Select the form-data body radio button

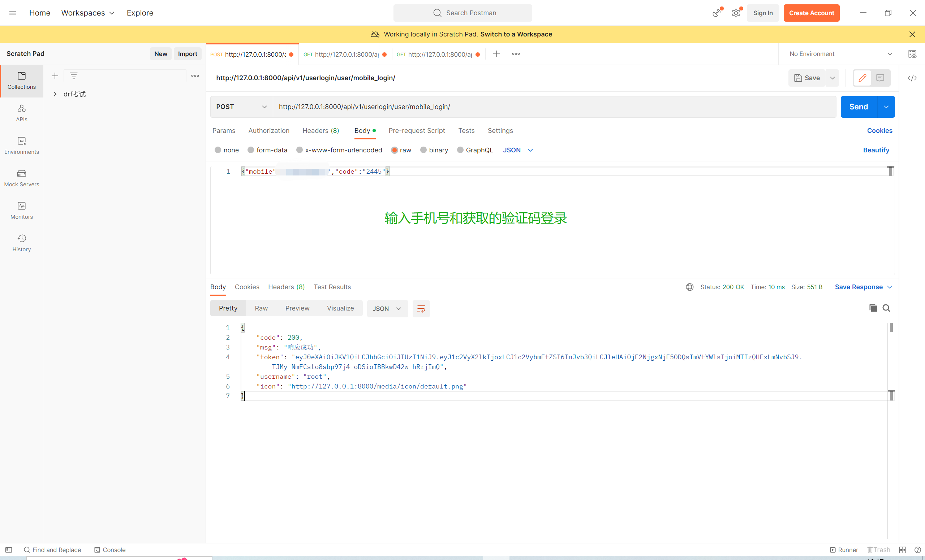point(251,150)
